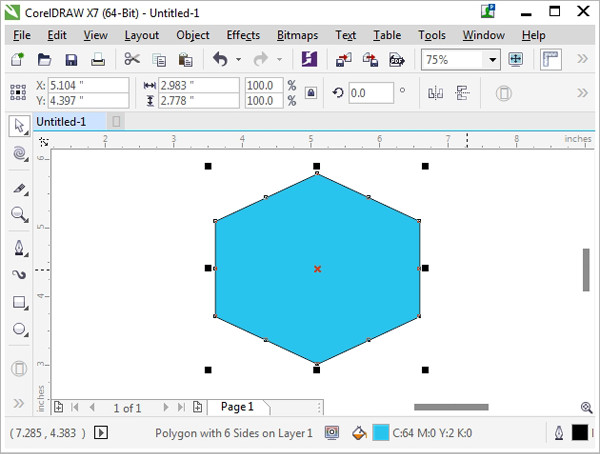Toggle the status bar info arrow button
Viewport: 600px width, 454px height.
click(x=101, y=433)
